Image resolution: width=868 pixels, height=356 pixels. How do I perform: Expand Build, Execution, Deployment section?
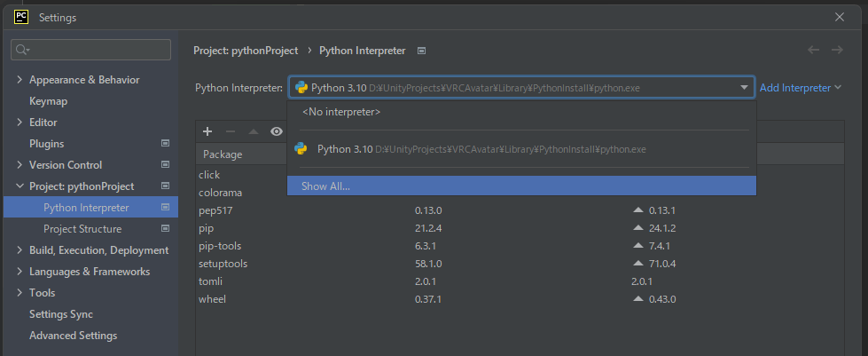[x=20, y=250]
